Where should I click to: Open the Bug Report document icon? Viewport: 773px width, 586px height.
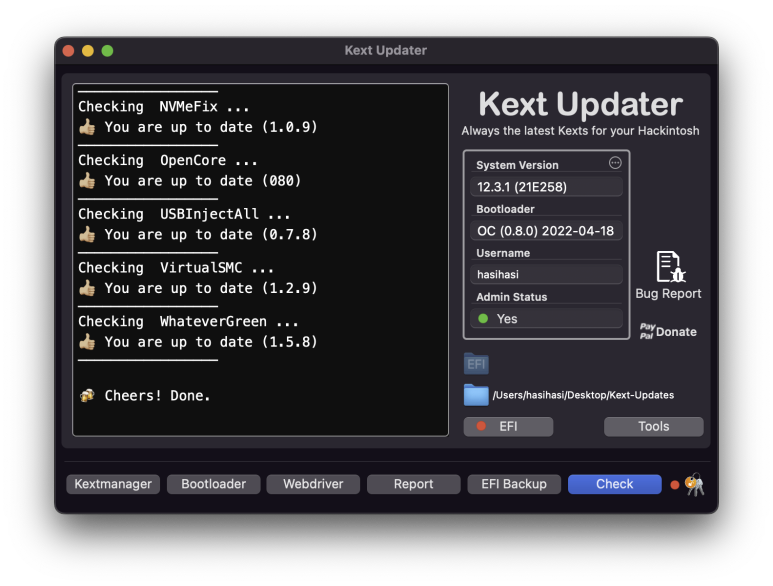[670, 267]
